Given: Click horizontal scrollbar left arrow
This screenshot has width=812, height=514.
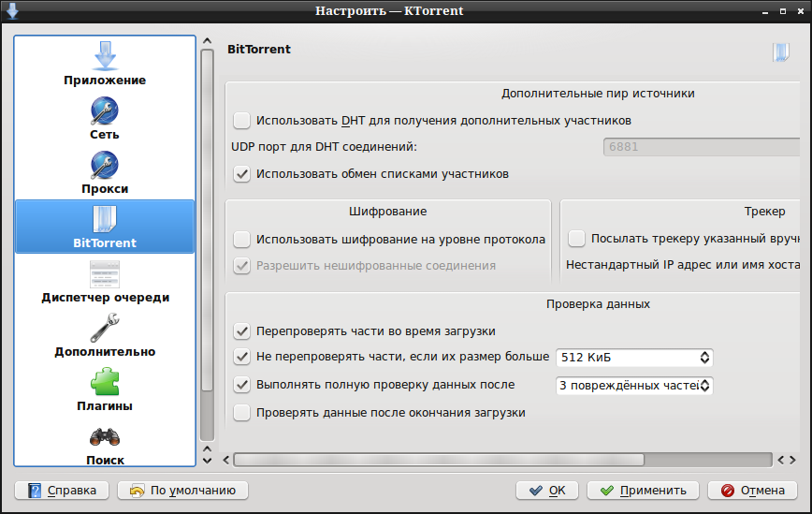Looking at the screenshot, I should (x=225, y=460).
